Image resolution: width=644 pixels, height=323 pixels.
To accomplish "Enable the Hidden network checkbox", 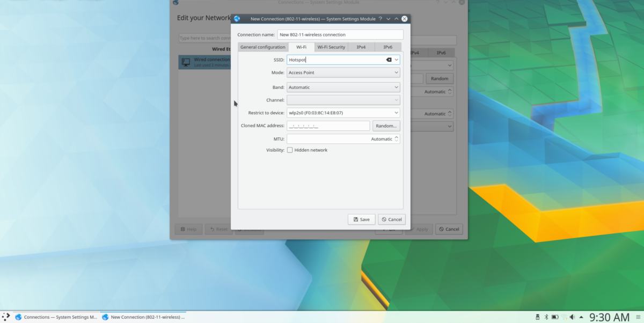I will coord(290,150).
